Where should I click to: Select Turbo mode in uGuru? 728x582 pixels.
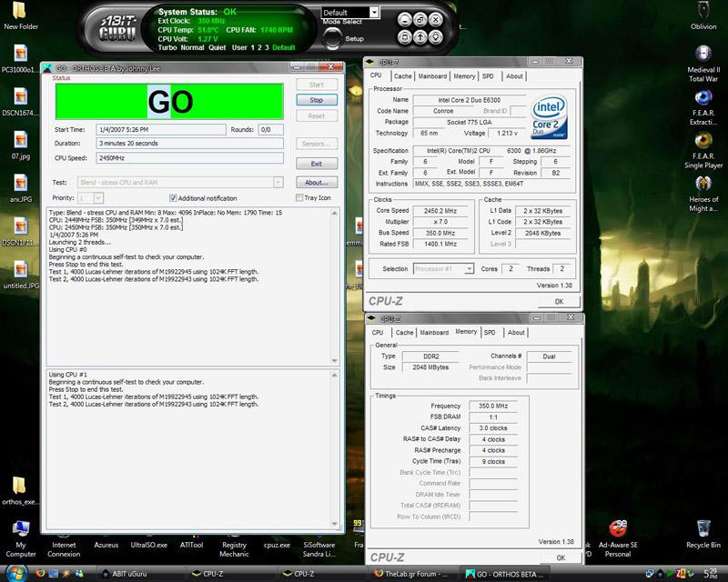click(x=167, y=47)
